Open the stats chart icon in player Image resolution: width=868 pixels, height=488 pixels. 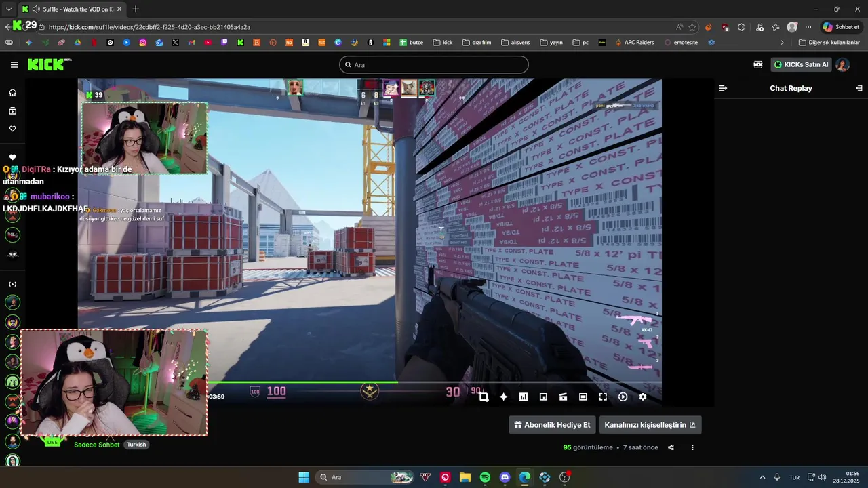[524, 397]
